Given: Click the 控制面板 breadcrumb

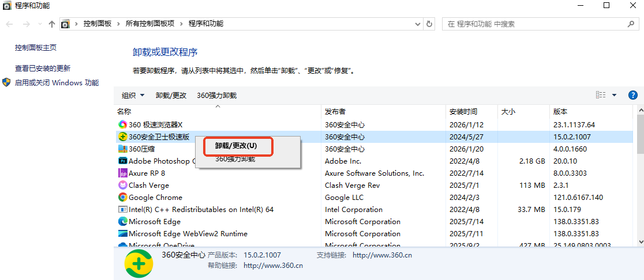Looking at the screenshot, I should (x=98, y=24).
